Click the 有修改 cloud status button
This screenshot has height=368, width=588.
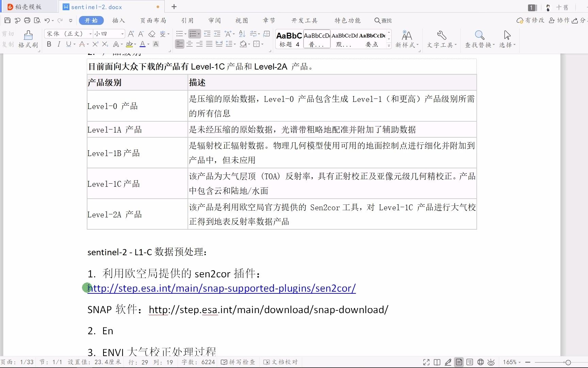tap(530, 20)
